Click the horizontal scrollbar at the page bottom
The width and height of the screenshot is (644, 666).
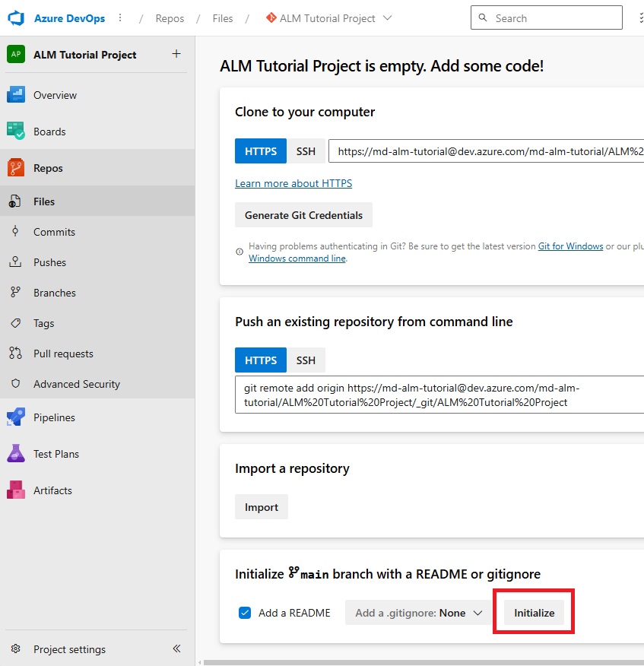coord(424,662)
